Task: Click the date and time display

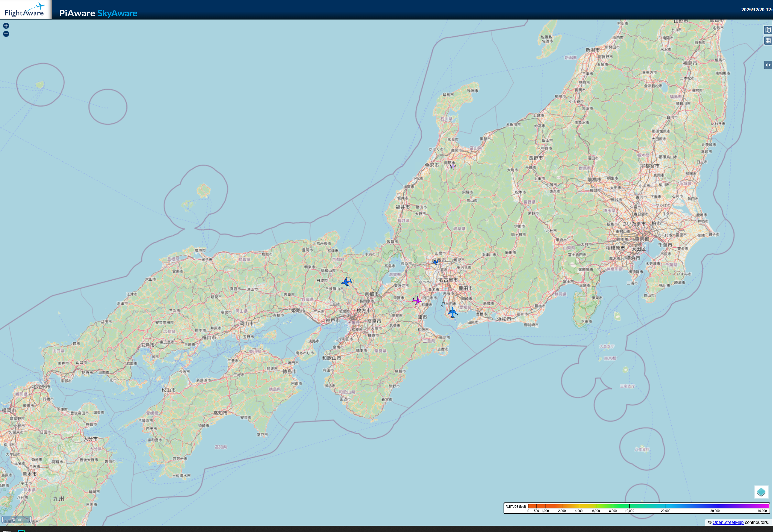Action: click(x=756, y=10)
